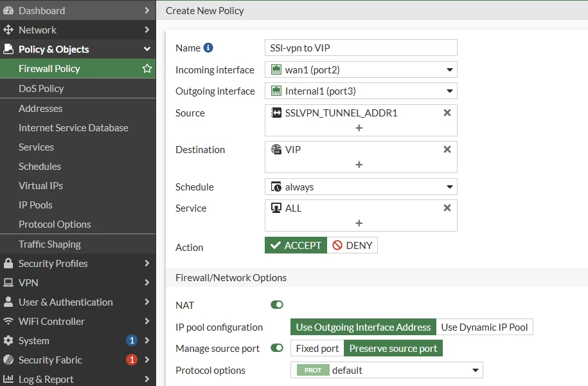588x386 pixels.
Task: Open the Schedule dropdown
Action: point(361,187)
